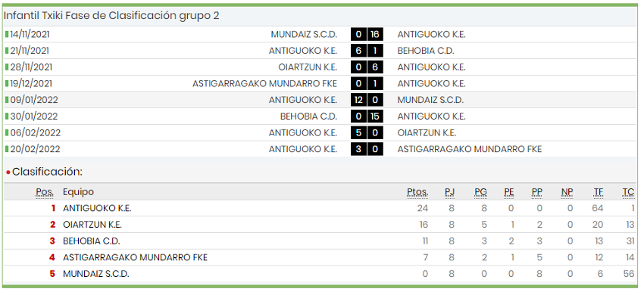Click the PJ column header abbreviation
The height and width of the screenshot is (292, 644).
[x=450, y=192]
